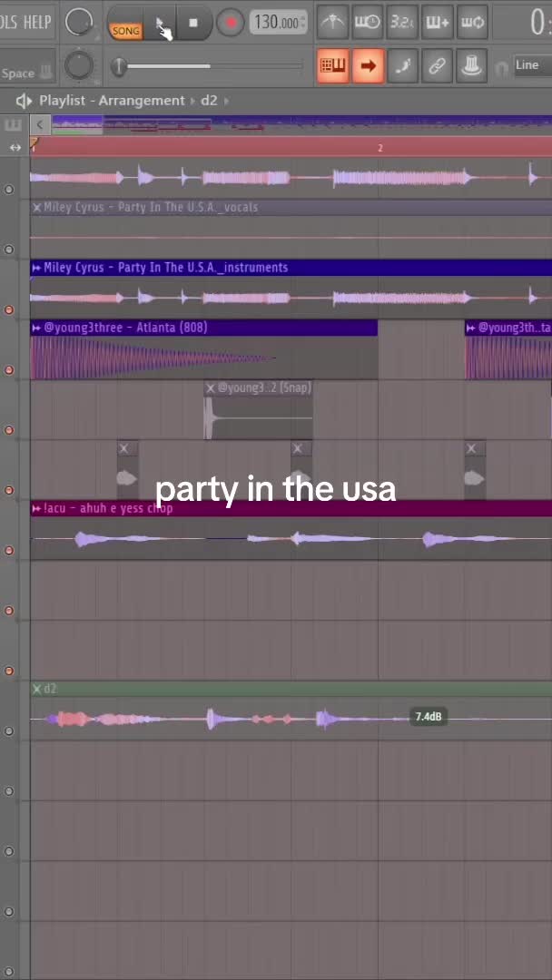552x980 pixels.
Task: Open the HELP menu
Action: click(x=37, y=23)
